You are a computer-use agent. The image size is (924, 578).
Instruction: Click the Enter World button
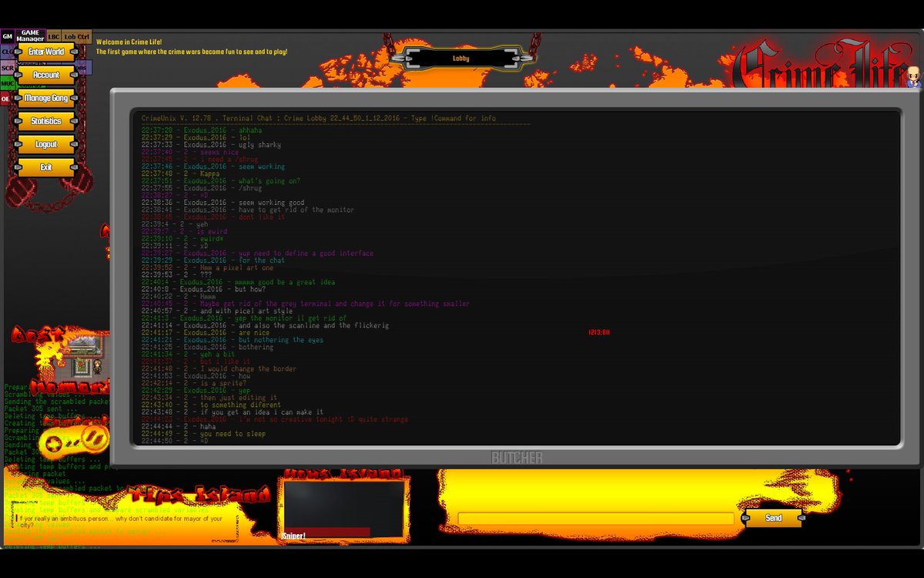[46, 52]
